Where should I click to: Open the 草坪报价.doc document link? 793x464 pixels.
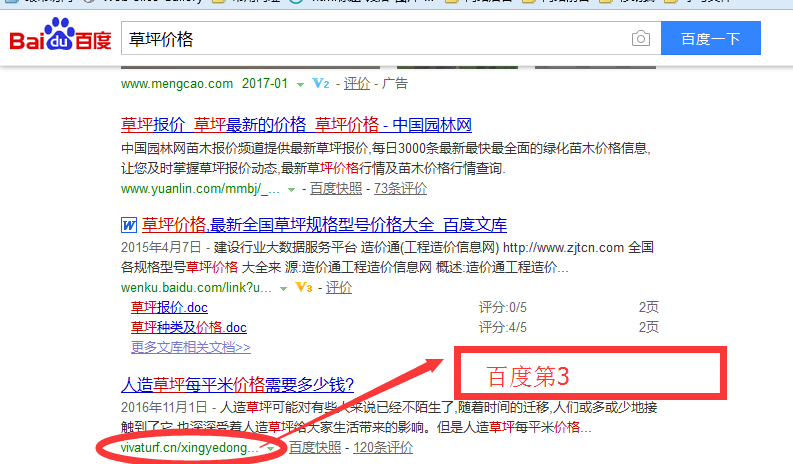click(169, 308)
